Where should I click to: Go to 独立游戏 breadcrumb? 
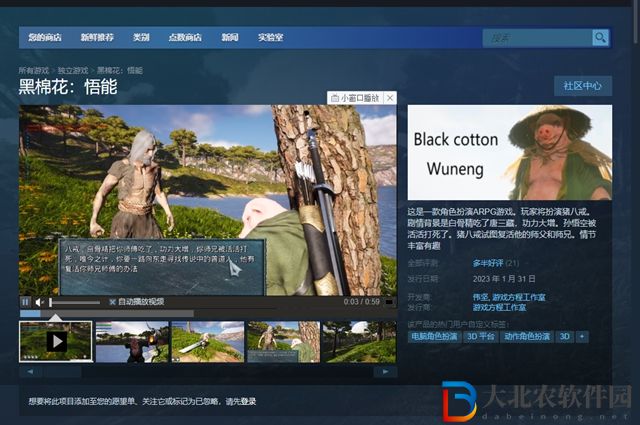click(73, 71)
